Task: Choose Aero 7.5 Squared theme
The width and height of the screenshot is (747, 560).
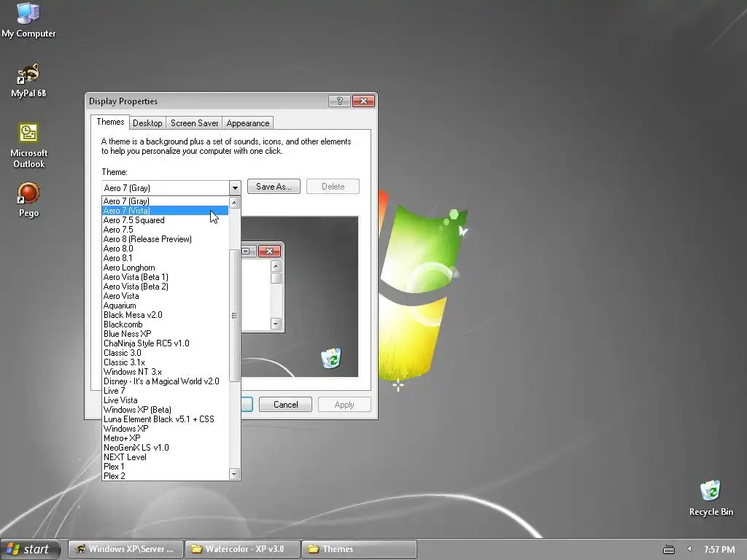Action: click(166, 220)
